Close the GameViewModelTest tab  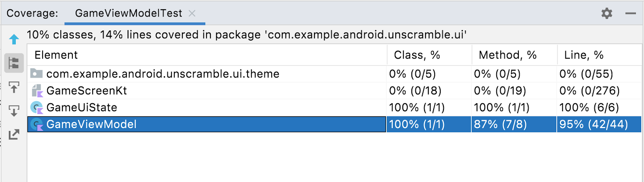pyautogui.click(x=192, y=13)
